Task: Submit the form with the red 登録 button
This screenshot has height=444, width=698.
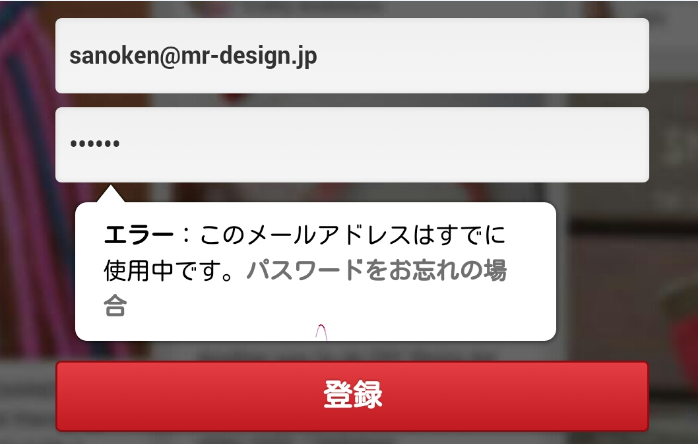Action: 352,396
